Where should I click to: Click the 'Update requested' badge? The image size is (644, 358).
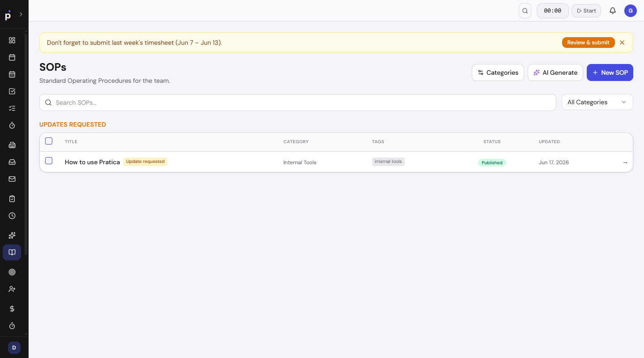tap(145, 162)
